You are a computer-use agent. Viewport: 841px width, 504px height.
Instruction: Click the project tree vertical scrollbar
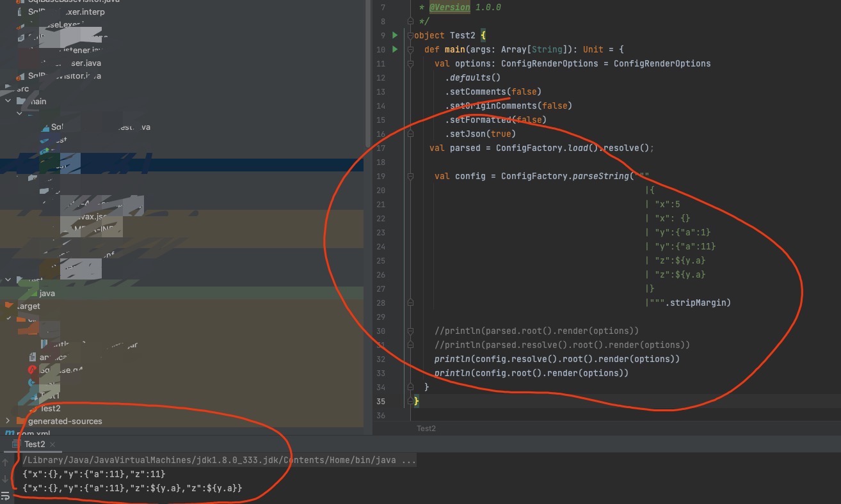pyautogui.click(x=367, y=74)
